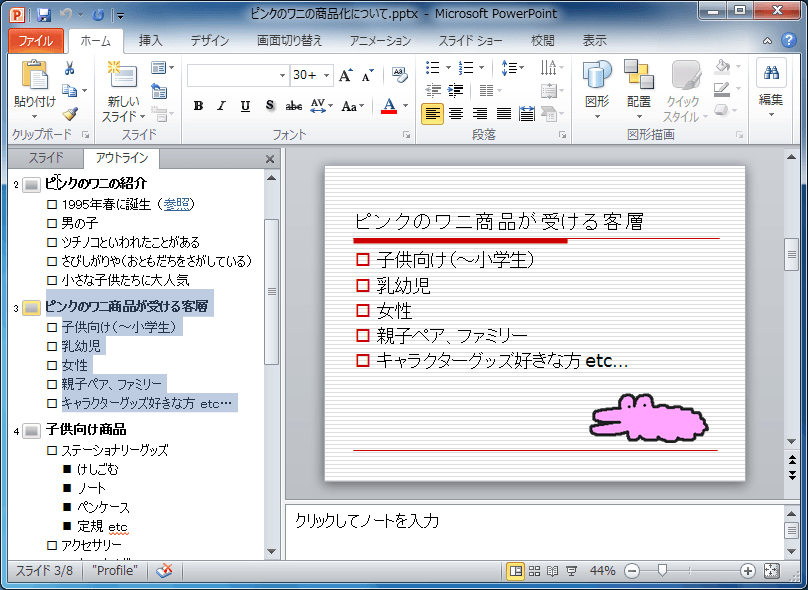This screenshot has height=590, width=808.
Task: Click Fit slide to window icon
Action: coord(771,570)
